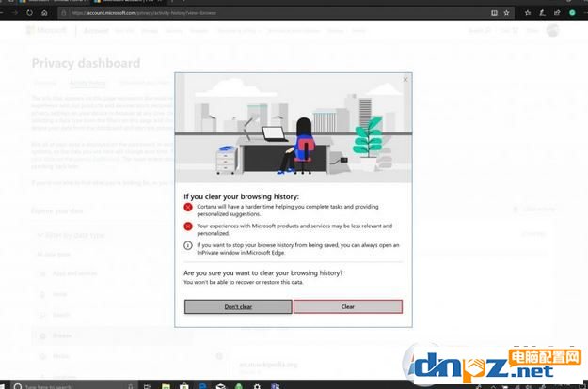
Task: Click the Microsoft logo in page header
Action: coord(46,30)
